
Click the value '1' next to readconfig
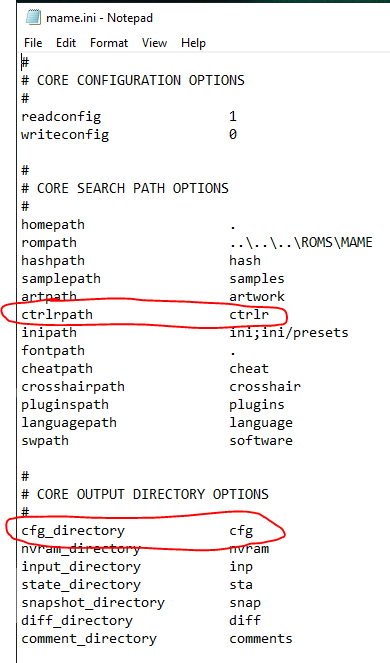click(x=233, y=116)
